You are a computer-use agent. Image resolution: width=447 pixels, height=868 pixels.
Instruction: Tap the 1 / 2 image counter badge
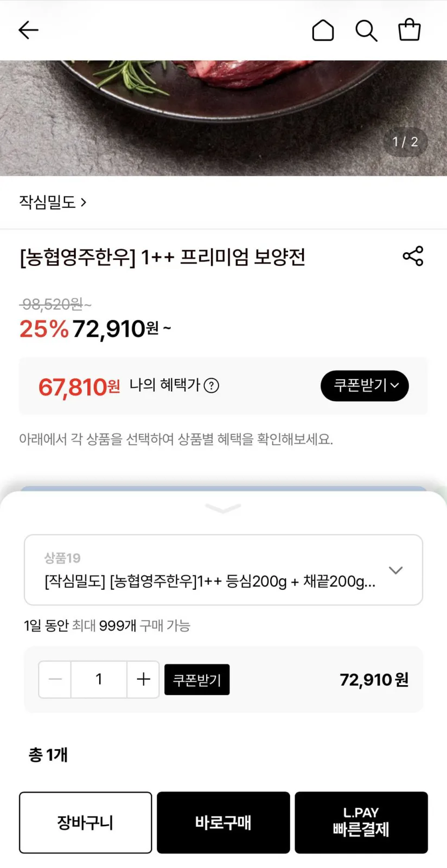405,142
